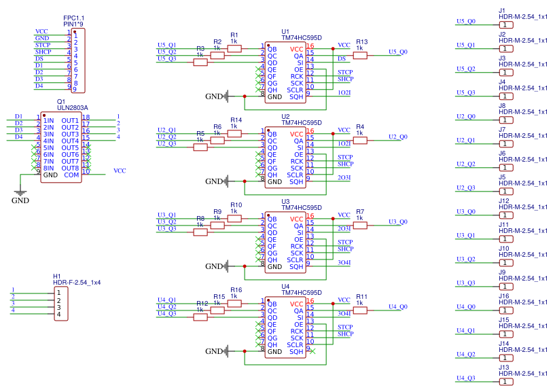Click resistor R16 symbol
The width and height of the screenshot is (555, 392).
click(x=234, y=304)
